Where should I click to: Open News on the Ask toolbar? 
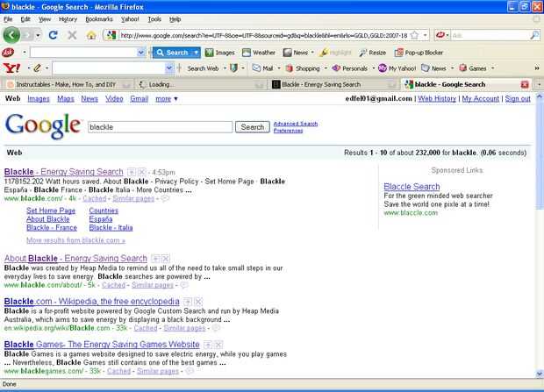(x=296, y=53)
